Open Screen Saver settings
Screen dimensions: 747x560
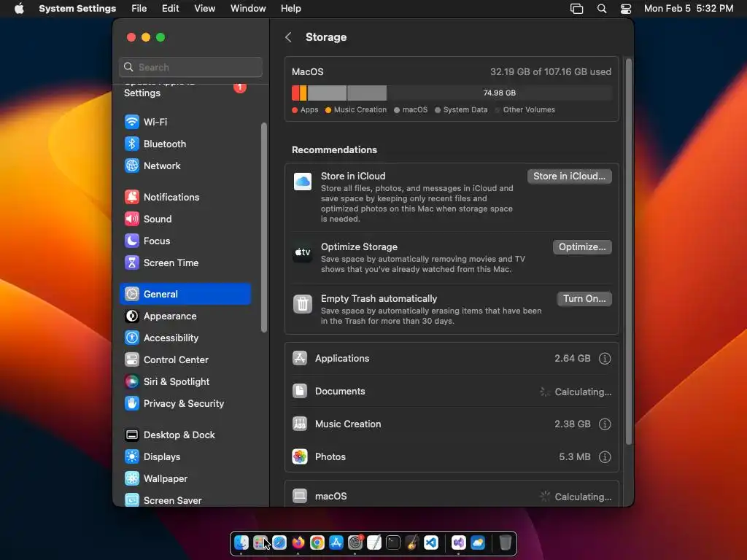coord(185,500)
